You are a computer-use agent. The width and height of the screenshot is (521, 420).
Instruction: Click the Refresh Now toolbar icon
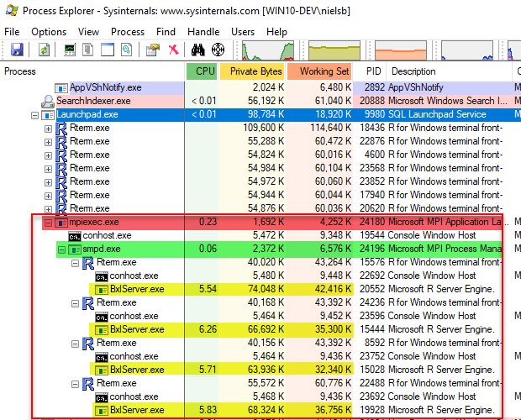(x=44, y=50)
